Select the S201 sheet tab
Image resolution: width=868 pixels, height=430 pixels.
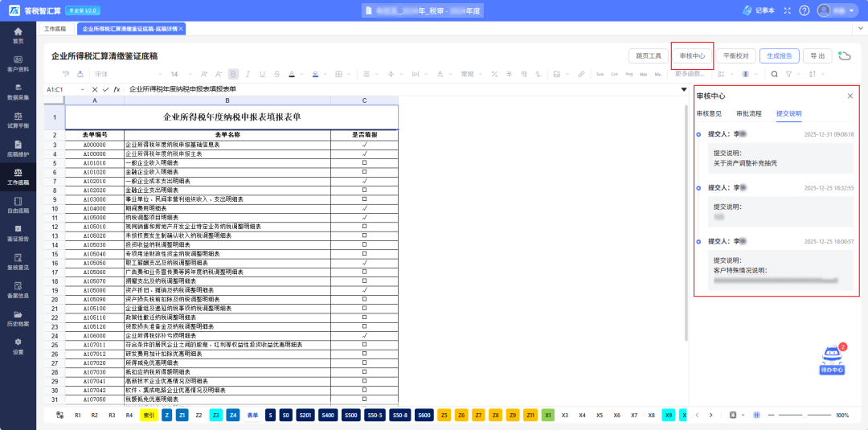coord(306,415)
